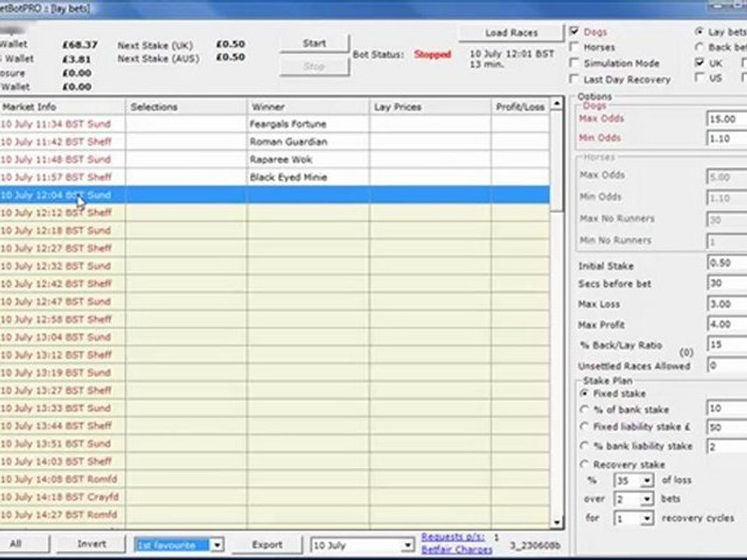Edit % of bank stake value field
The width and height of the screenshot is (747, 560).
727,408
